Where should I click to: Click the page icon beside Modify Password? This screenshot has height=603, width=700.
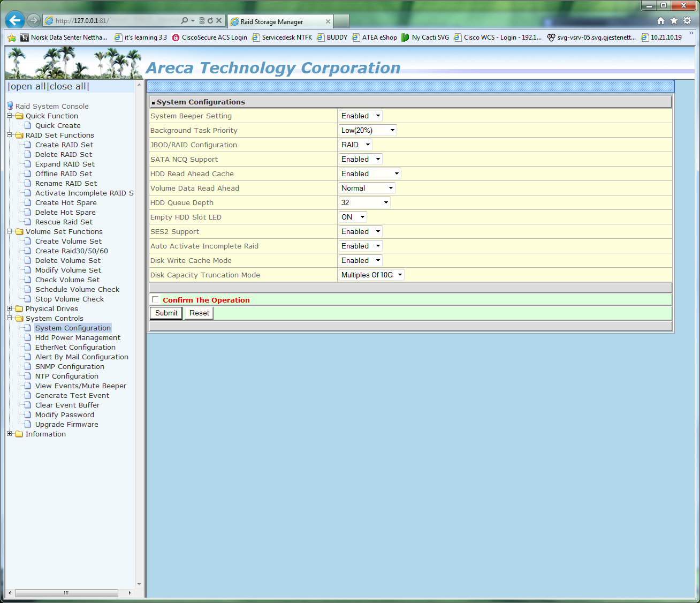pos(28,414)
